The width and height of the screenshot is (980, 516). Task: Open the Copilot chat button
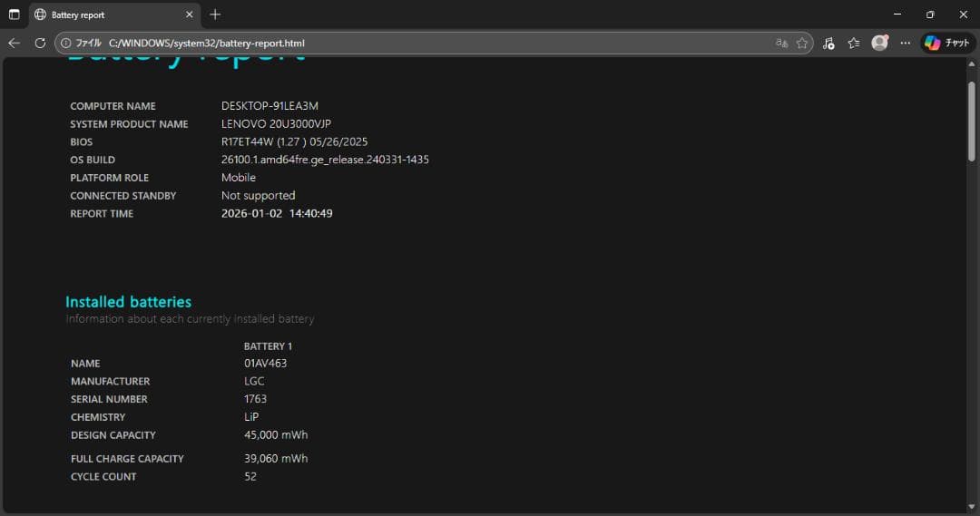(x=947, y=44)
